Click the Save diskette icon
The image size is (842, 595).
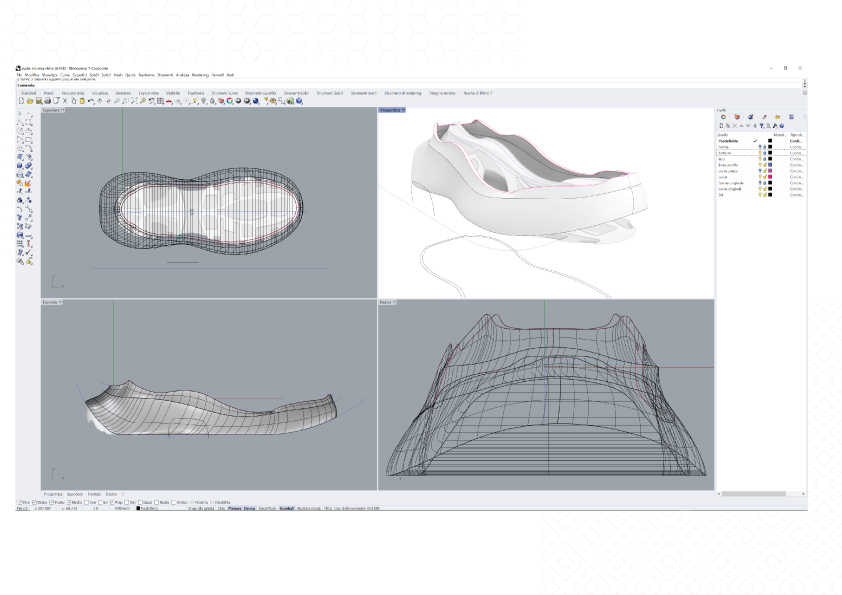click(39, 101)
